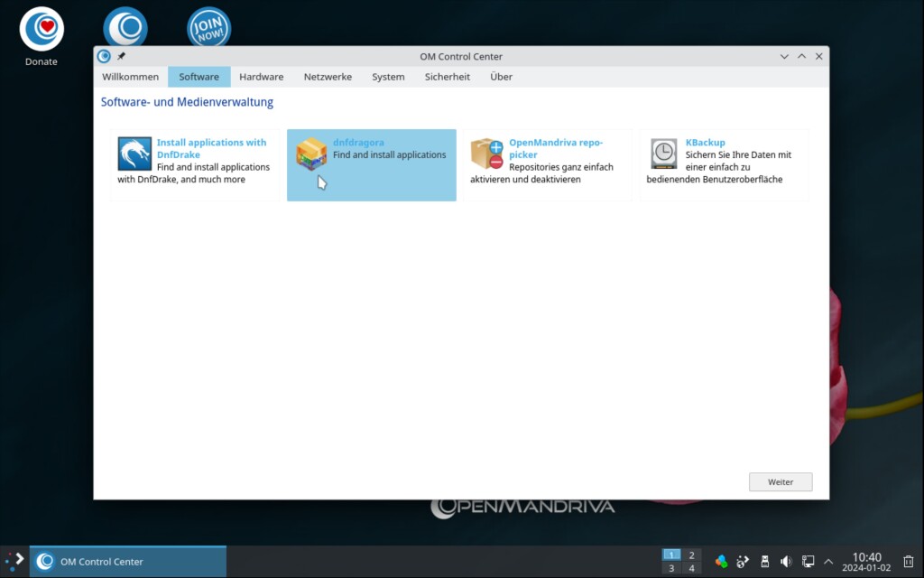The image size is (924, 578).
Task: Switch to the Hardware tab
Action: 261,77
